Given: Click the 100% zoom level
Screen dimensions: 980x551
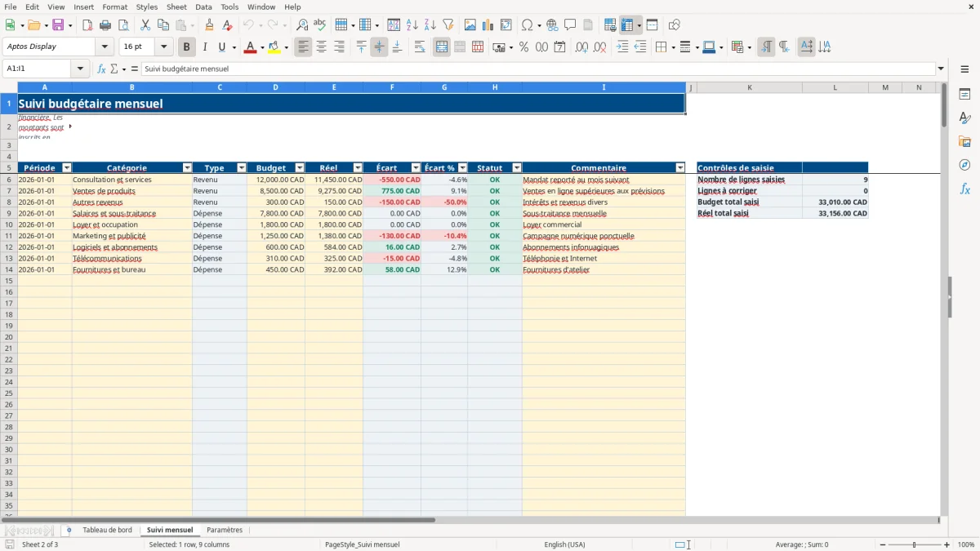Looking at the screenshot, I should tap(965, 544).
